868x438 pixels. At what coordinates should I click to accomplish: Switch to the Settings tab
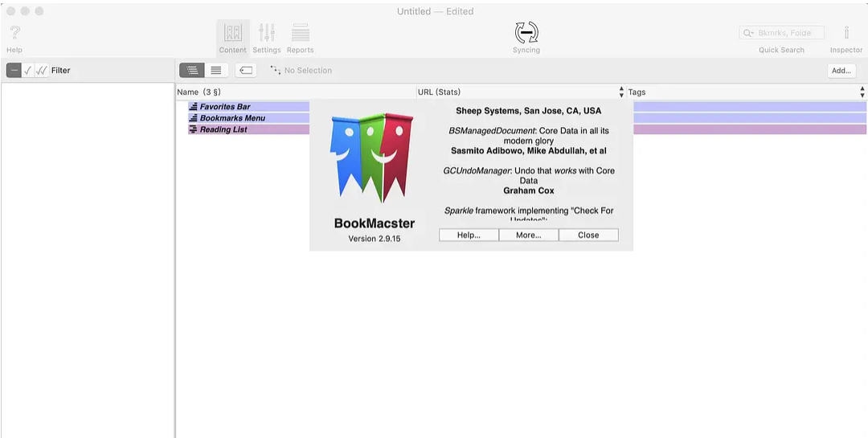267,38
